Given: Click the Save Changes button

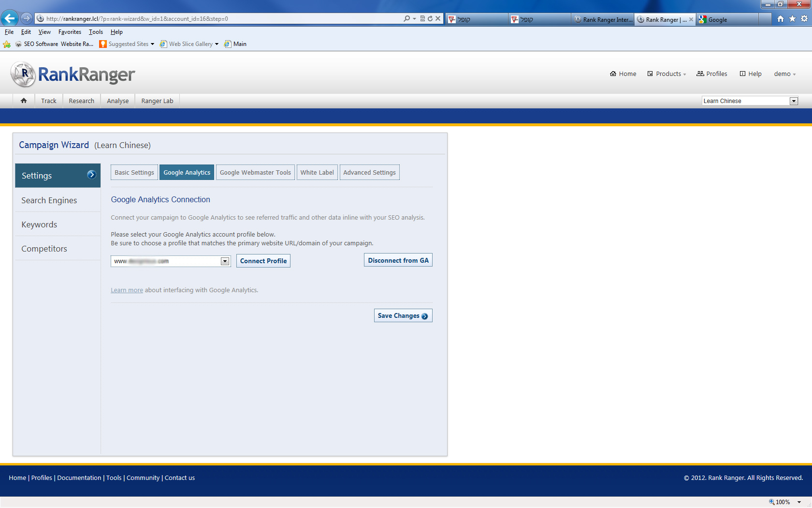Looking at the screenshot, I should 403,315.
